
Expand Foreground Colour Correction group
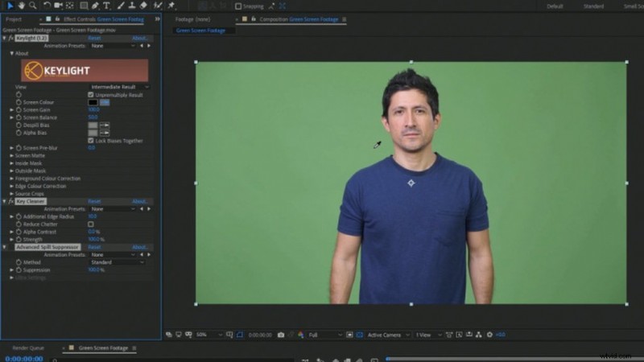pyautogui.click(x=11, y=179)
